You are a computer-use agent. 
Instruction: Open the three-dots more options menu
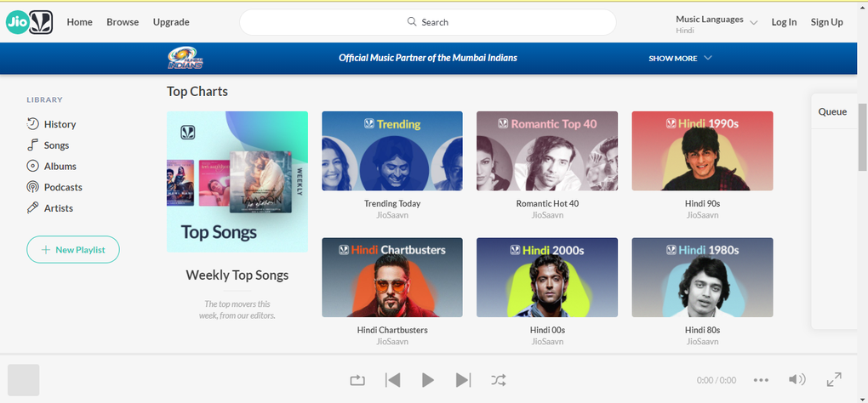pyautogui.click(x=761, y=380)
